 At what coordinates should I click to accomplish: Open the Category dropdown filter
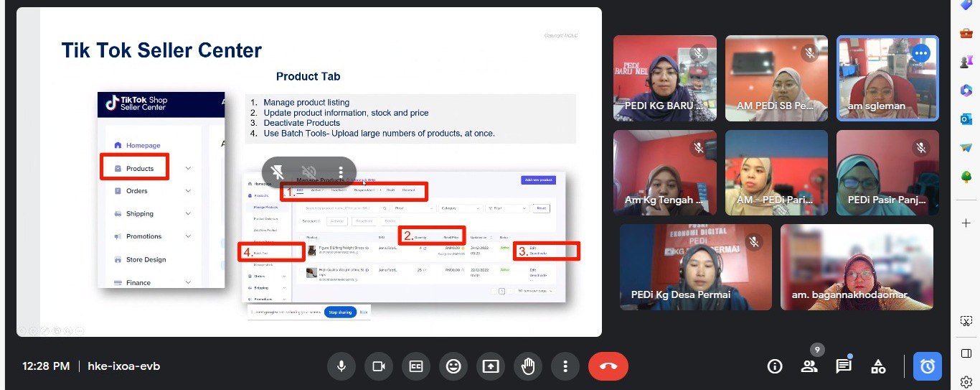click(461, 208)
